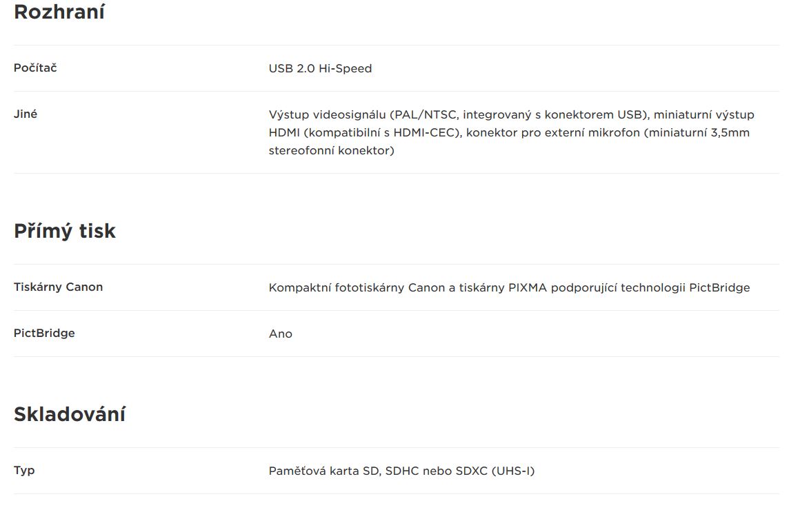Click the word PIXMA in printer description

pos(528,287)
